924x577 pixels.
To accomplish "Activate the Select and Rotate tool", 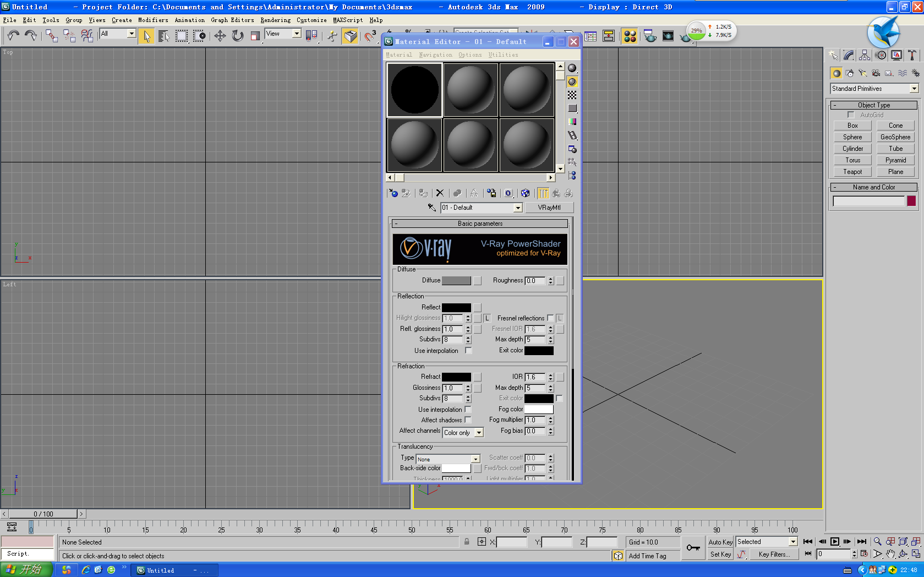I will (237, 36).
